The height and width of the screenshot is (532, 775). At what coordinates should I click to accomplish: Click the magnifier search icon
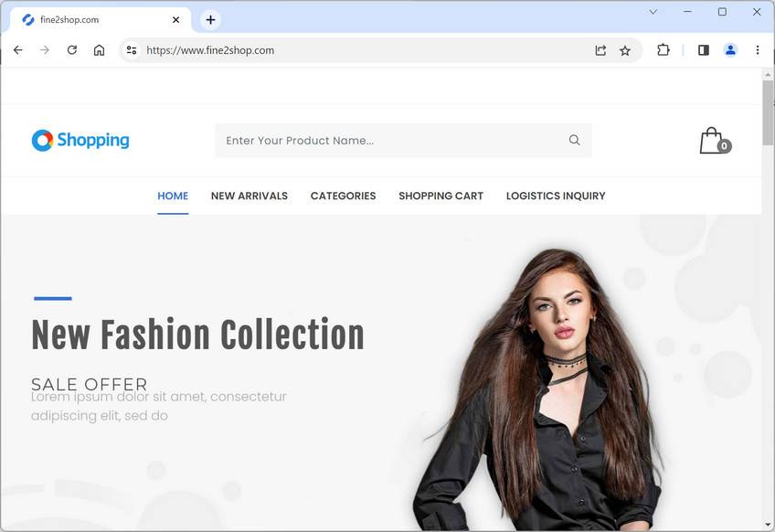(x=574, y=140)
